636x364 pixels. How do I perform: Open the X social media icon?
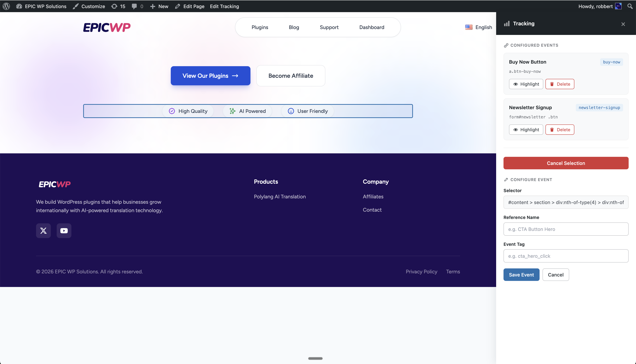(x=43, y=231)
